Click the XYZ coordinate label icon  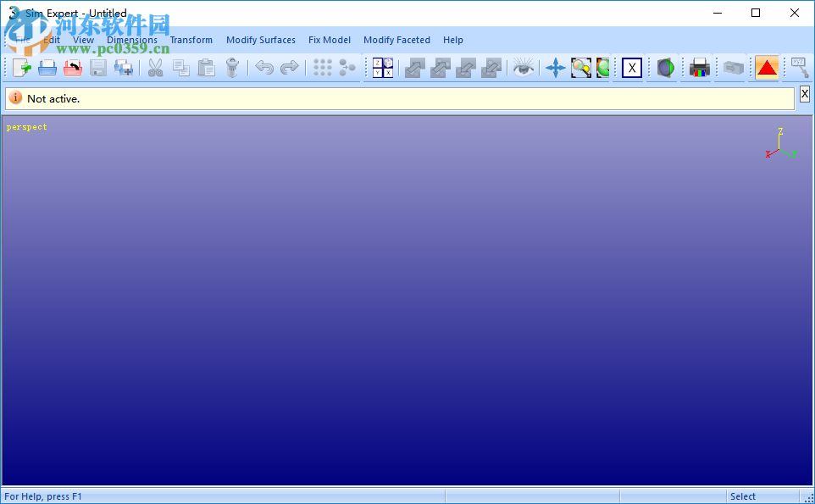799,68
